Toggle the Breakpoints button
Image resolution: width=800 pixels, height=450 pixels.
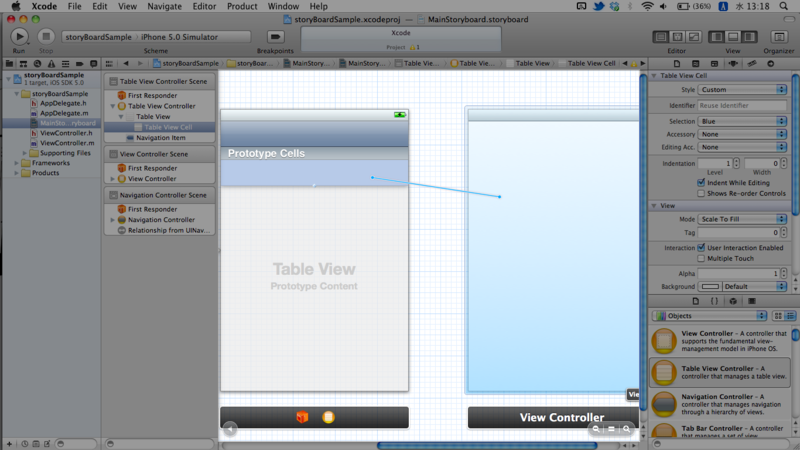pos(275,37)
